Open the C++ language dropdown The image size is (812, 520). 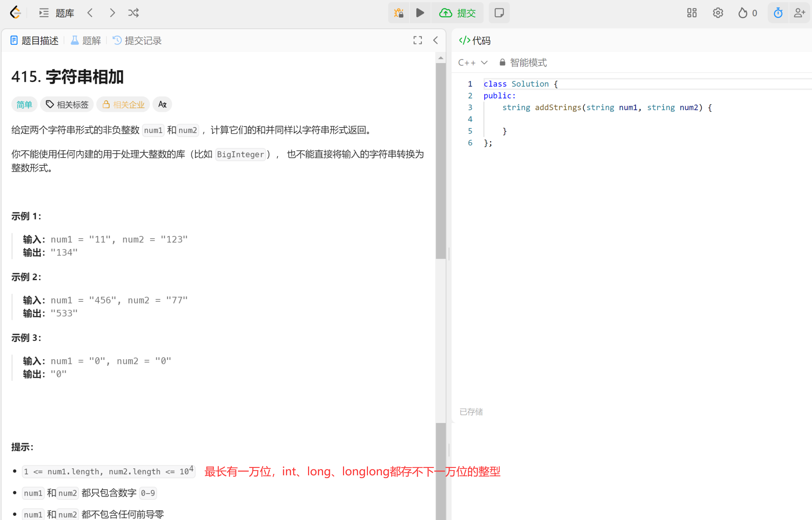point(473,63)
